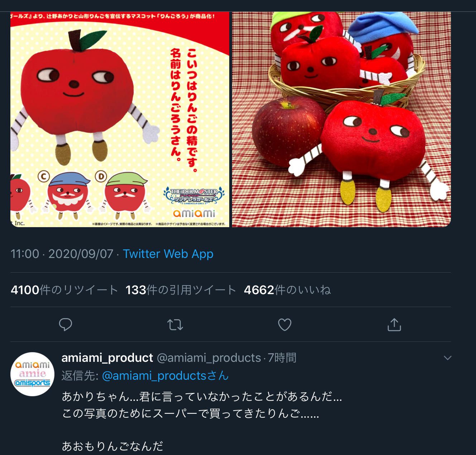View the 133 quote tweets list
Image resolution: width=476 pixels, height=455 pixels.
coord(181,290)
